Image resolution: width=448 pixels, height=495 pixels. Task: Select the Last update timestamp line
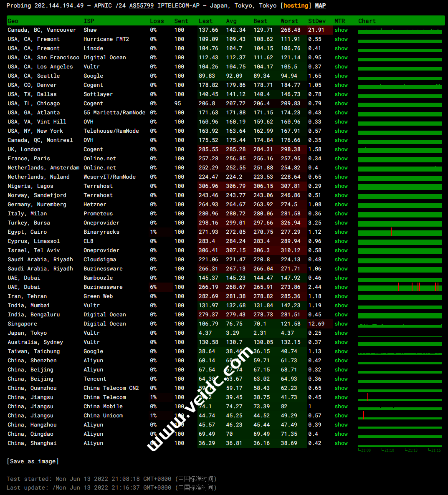click(111, 488)
